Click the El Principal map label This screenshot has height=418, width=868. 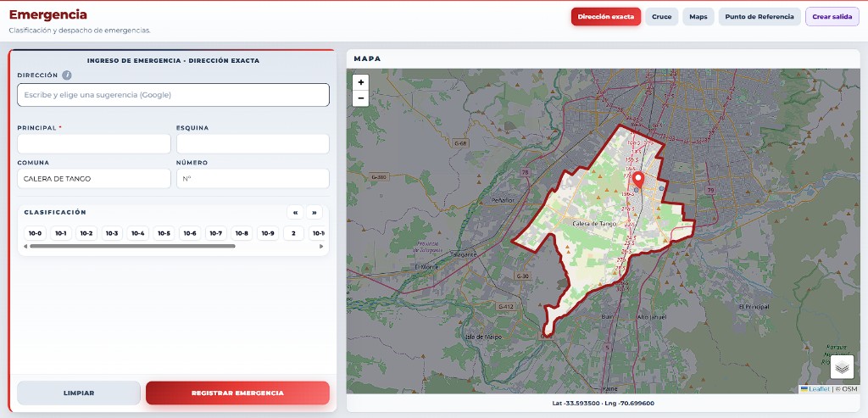[x=754, y=307]
